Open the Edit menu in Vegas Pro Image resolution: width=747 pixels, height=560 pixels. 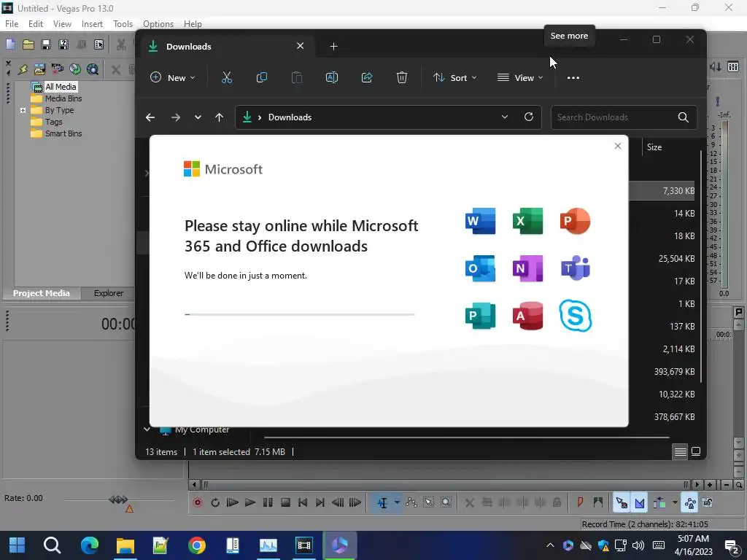[36, 24]
